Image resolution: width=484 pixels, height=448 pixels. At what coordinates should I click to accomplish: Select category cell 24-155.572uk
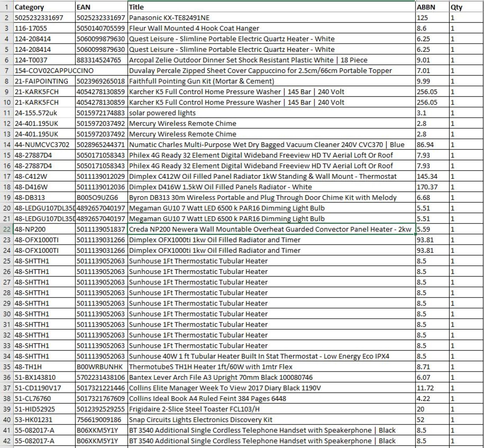(44, 113)
